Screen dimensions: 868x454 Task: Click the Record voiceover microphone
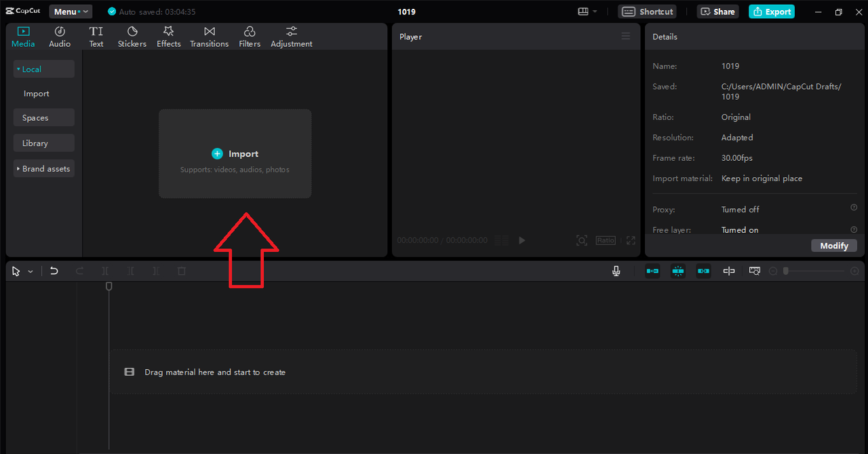point(616,271)
